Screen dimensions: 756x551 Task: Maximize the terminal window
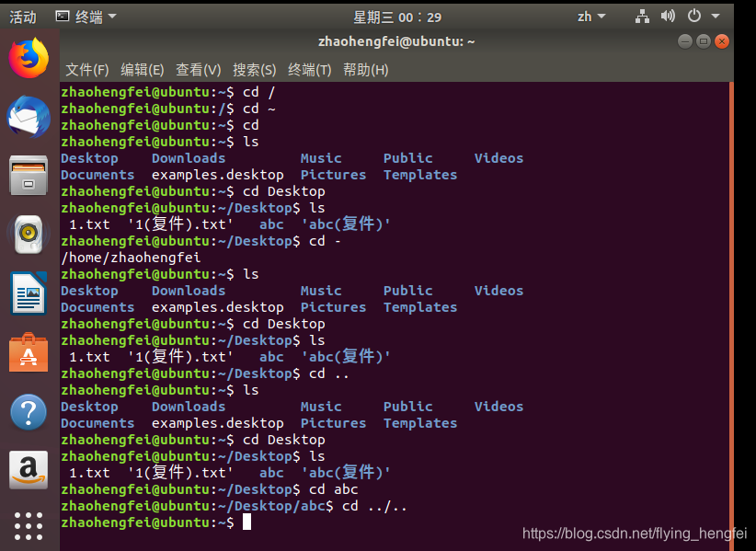coord(704,41)
